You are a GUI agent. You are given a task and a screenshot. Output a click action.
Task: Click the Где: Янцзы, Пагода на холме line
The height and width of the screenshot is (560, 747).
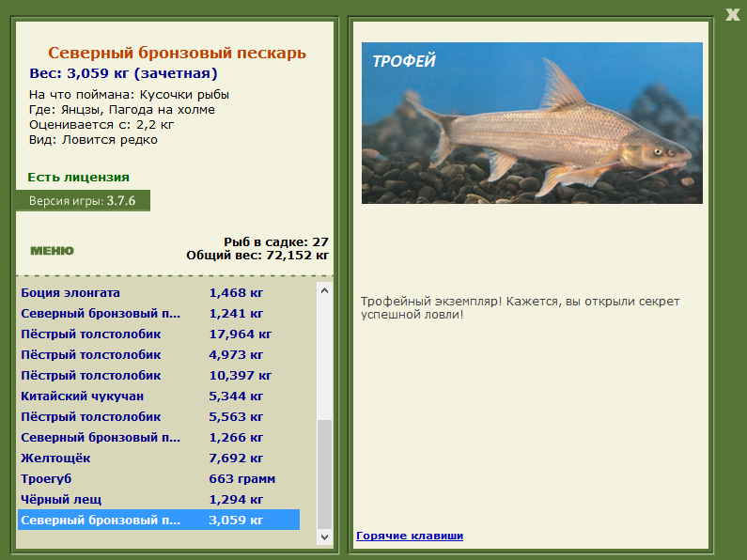(122, 110)
